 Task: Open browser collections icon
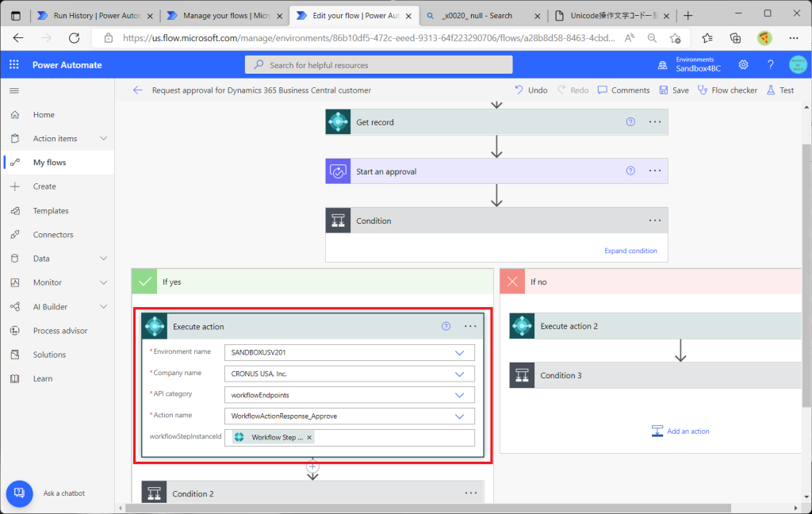[735, 38]
